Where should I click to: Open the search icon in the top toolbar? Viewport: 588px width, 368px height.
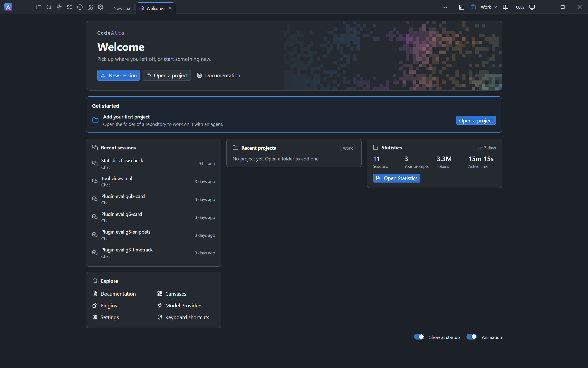click(x=49, y=7)
